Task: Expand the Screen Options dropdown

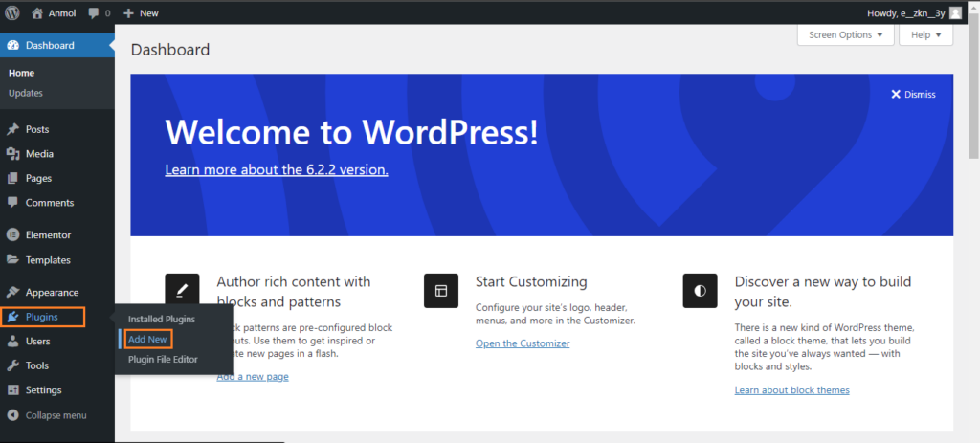Action: pyautogui.click(x=845, y=35)
